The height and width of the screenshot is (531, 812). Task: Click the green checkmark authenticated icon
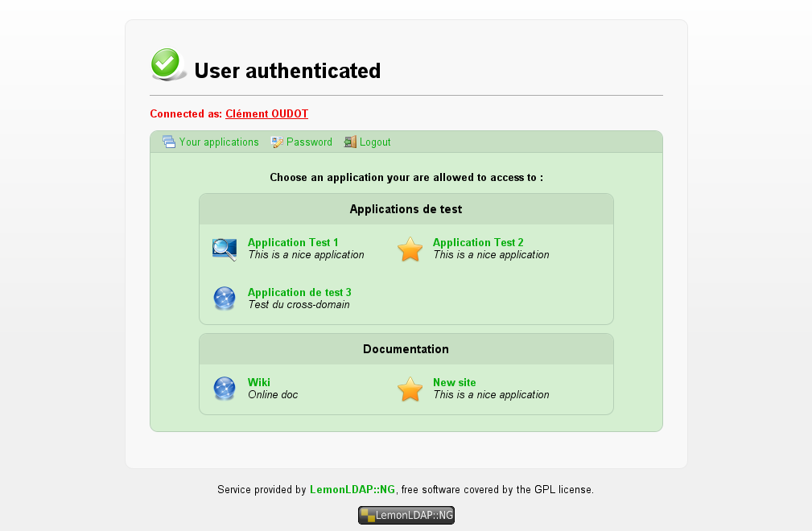tap(167, 64)
